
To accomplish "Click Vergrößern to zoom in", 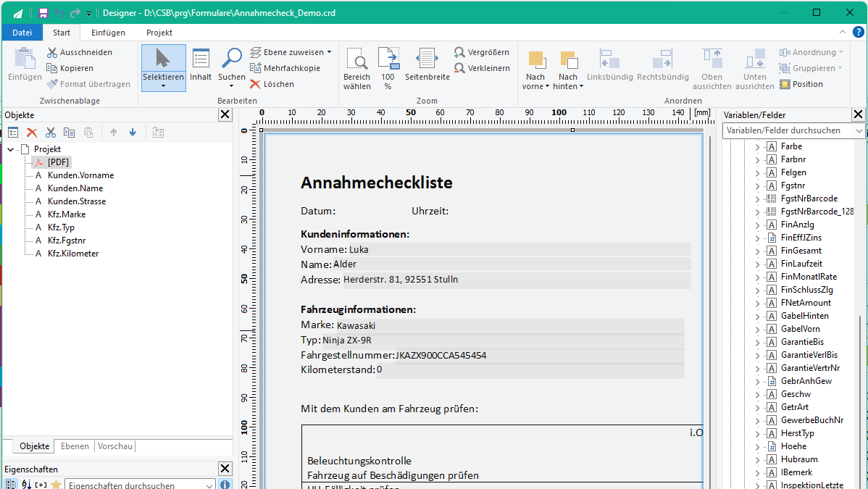I will 482,52.
